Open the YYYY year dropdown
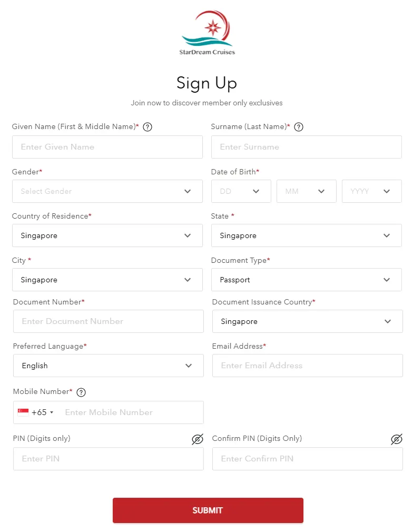 (x=372, y=191)
